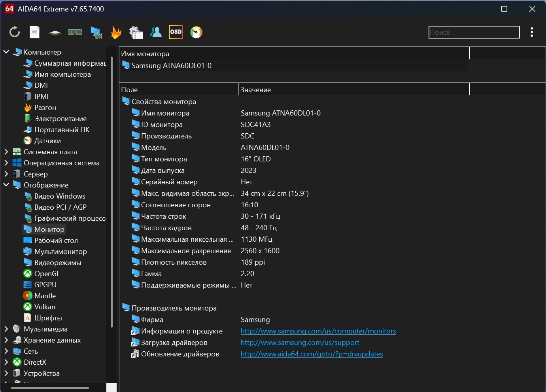Viewport: 546px width, 392px height.
Task: Click the memory RAM benchmark icon
Action: (75, 32)
